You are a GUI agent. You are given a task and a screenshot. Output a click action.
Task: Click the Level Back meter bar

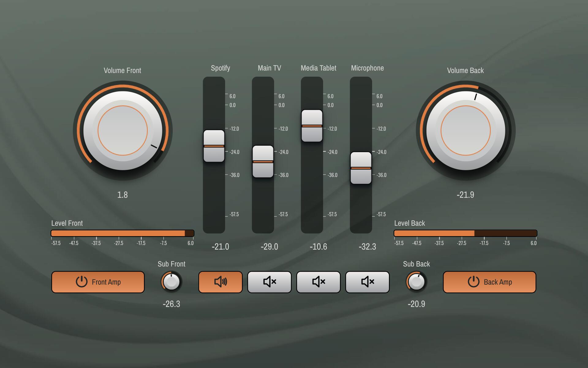(466, 233)
